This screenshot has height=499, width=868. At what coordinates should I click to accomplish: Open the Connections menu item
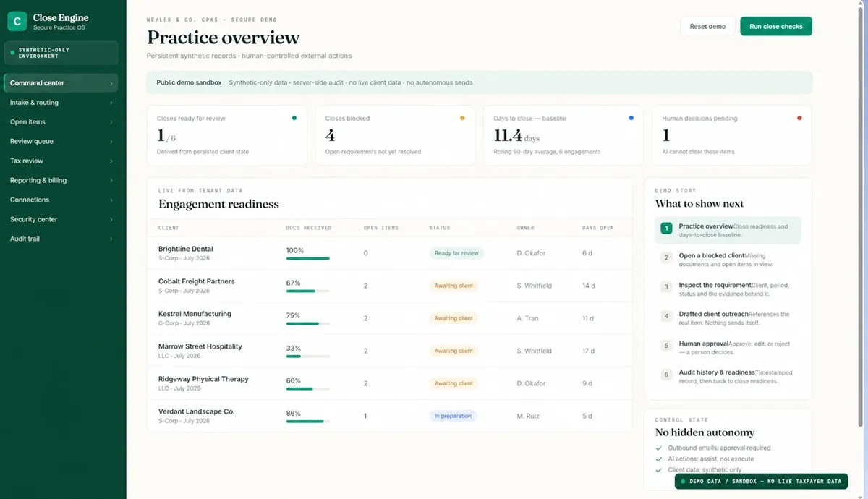[x=61, y=200]
